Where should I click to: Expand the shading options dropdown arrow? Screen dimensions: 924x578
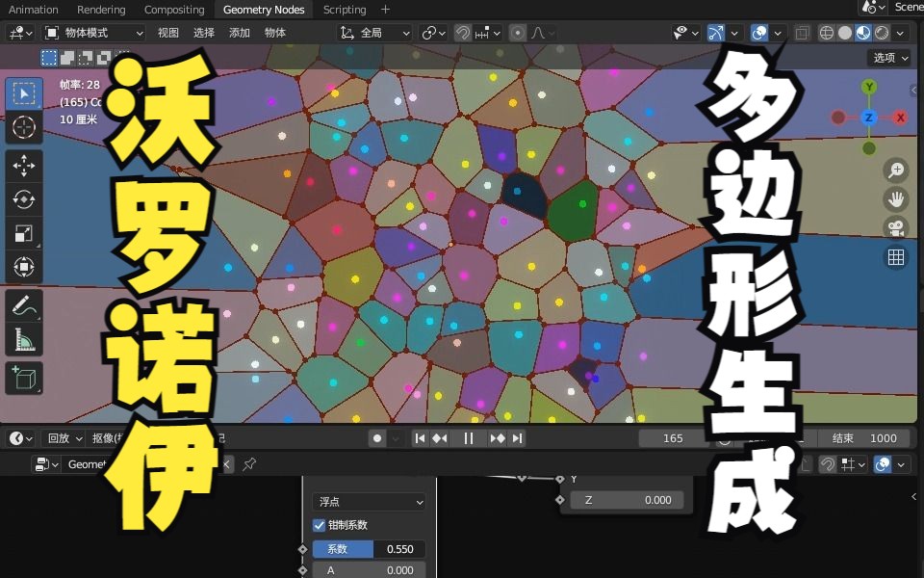[x=901, y=33]
